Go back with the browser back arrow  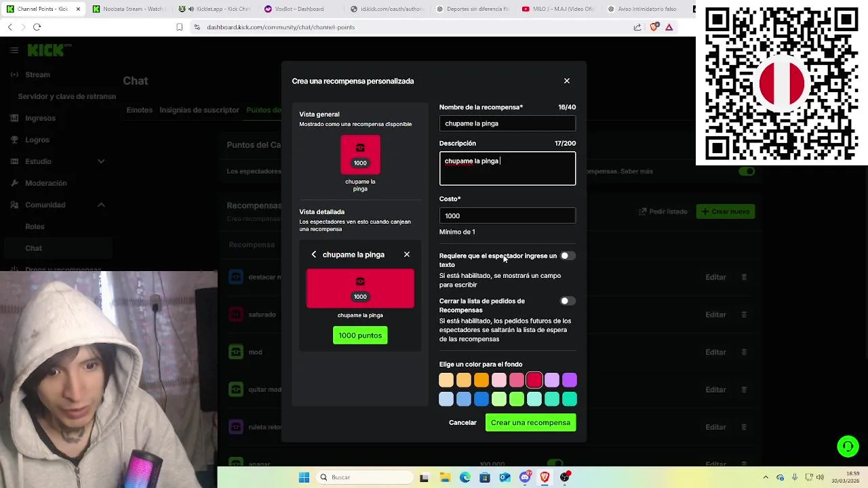pos(9,27)
